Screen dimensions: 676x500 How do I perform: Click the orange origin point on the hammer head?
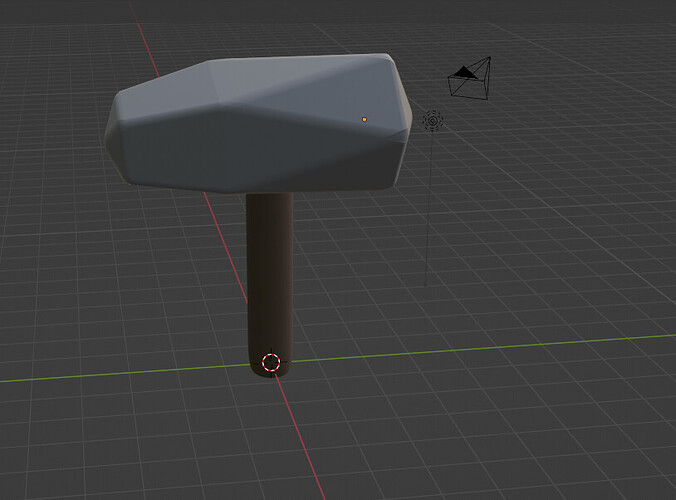click(364, 119)
